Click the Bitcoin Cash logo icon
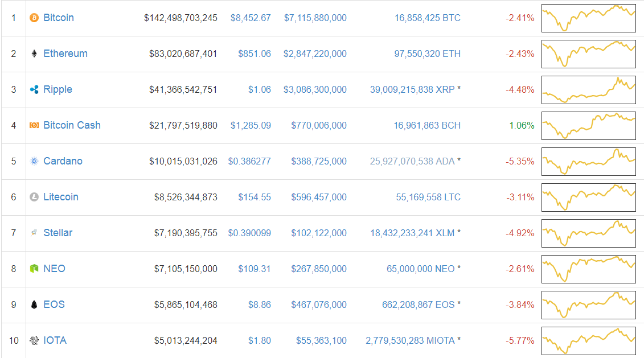 pyautogui.click(x=34, y=125)
